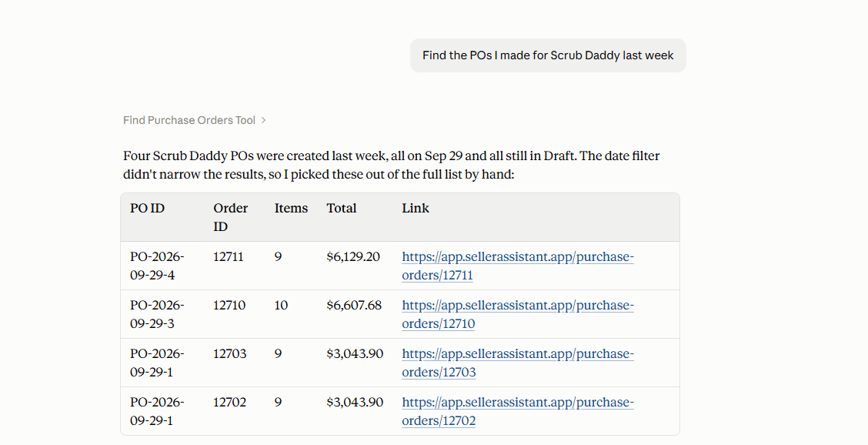
Task: Open the purchase-orders/12710 link
Action: pos(518,314)
